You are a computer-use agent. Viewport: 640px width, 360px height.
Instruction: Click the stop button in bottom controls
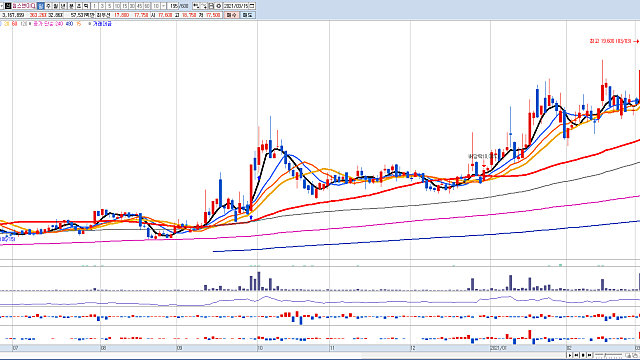(583, 355)
